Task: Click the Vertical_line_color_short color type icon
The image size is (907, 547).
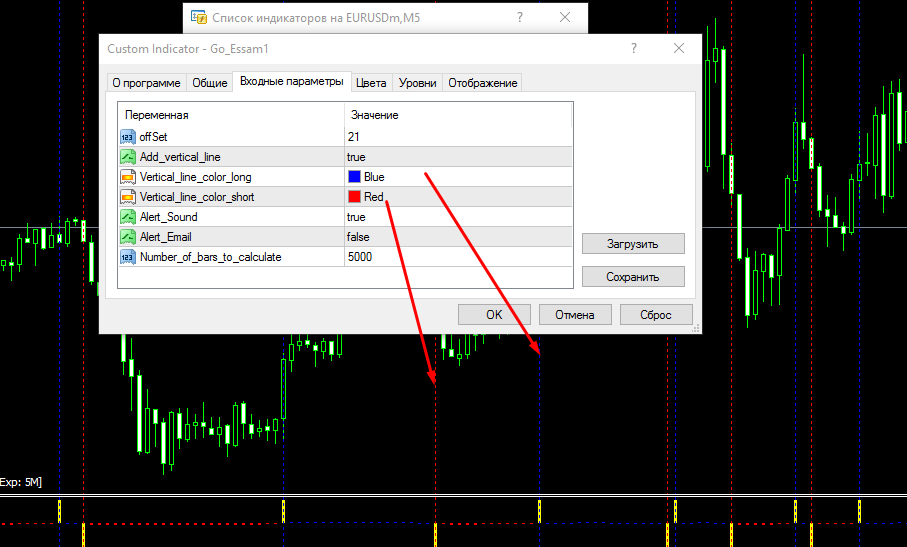Action: [x=127, y=197]
